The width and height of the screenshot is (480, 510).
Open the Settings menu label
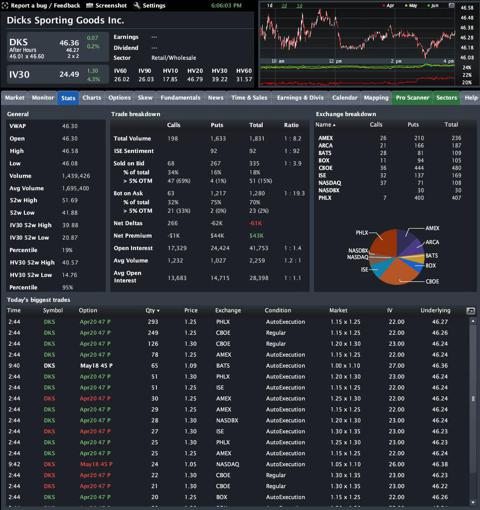(x=154, y=5)
